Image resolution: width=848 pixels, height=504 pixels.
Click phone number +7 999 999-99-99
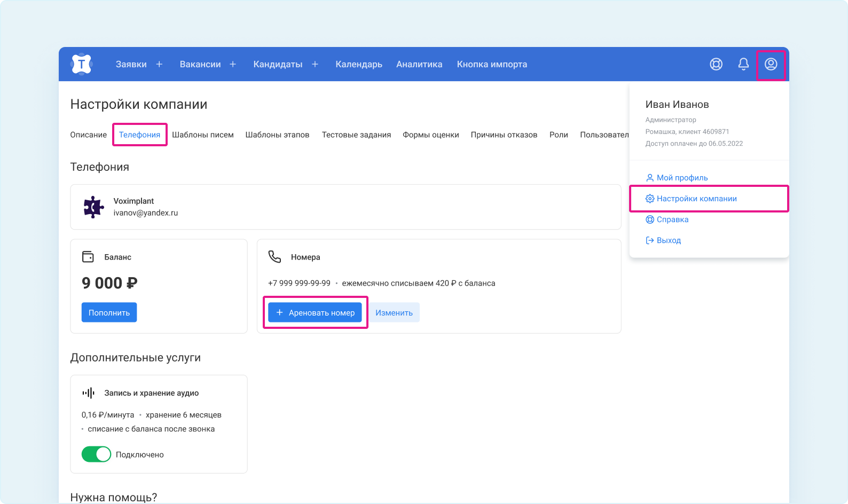tap(299, 283)
